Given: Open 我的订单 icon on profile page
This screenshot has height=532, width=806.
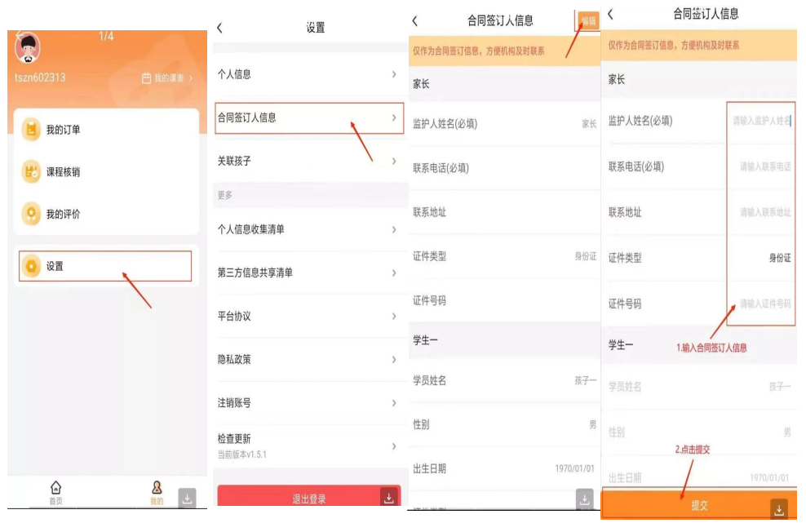Looking at the screenshot, I should tap(31, 130).
